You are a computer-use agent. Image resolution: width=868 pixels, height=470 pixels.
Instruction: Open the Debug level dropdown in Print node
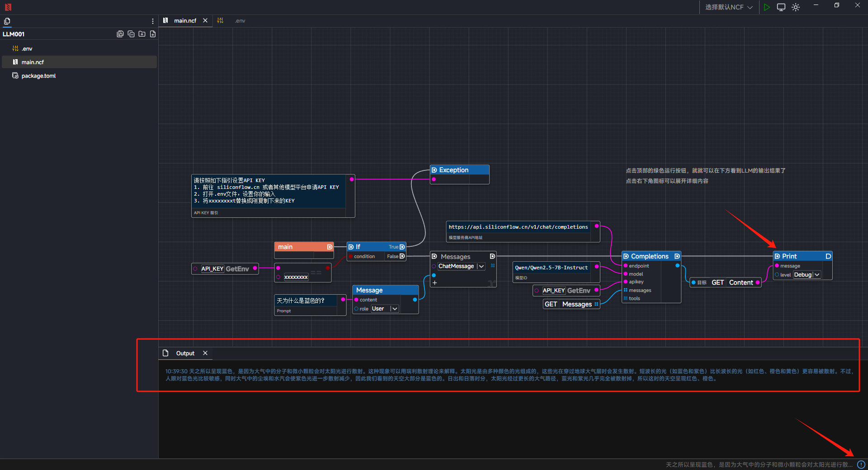click(x=816, y=275)
